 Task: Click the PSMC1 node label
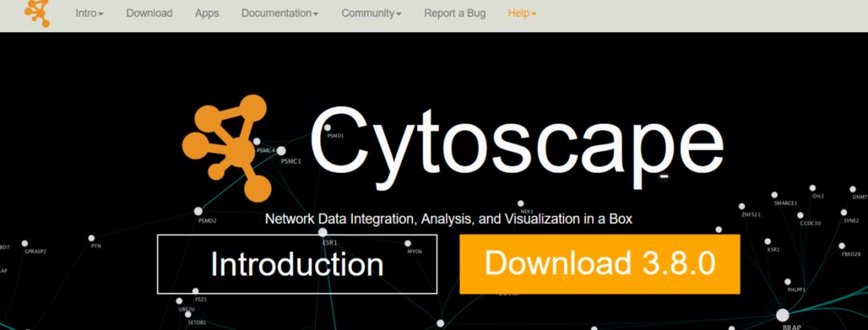291,162
